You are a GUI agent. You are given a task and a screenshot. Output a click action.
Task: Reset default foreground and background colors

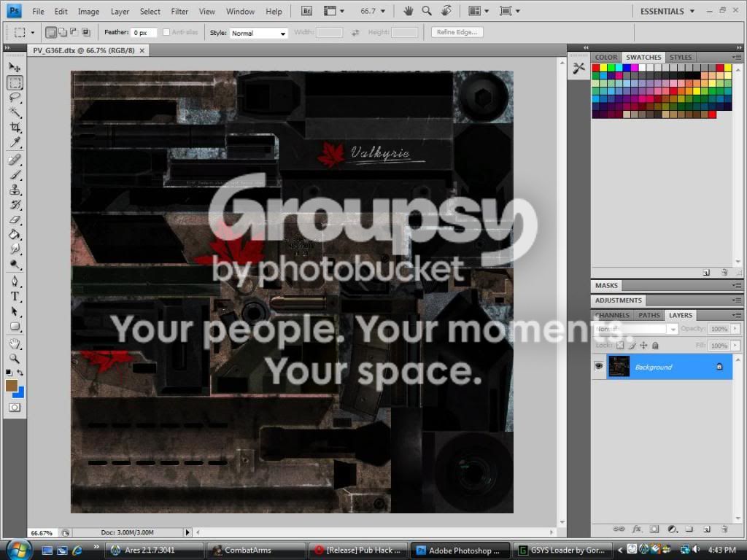click(9, 373)
